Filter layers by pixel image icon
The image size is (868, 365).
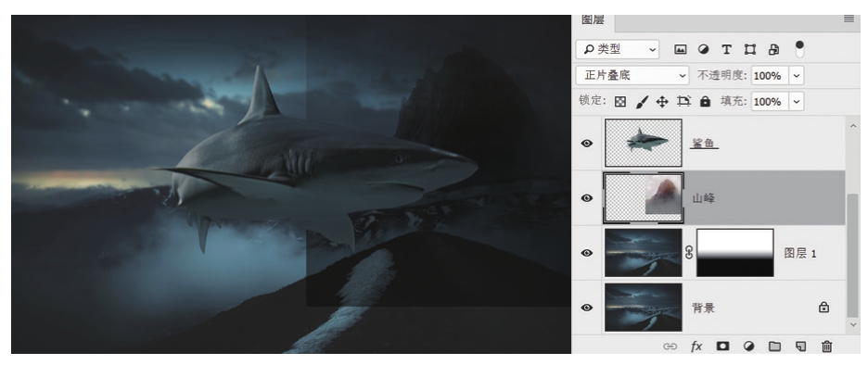click(681, 49)
